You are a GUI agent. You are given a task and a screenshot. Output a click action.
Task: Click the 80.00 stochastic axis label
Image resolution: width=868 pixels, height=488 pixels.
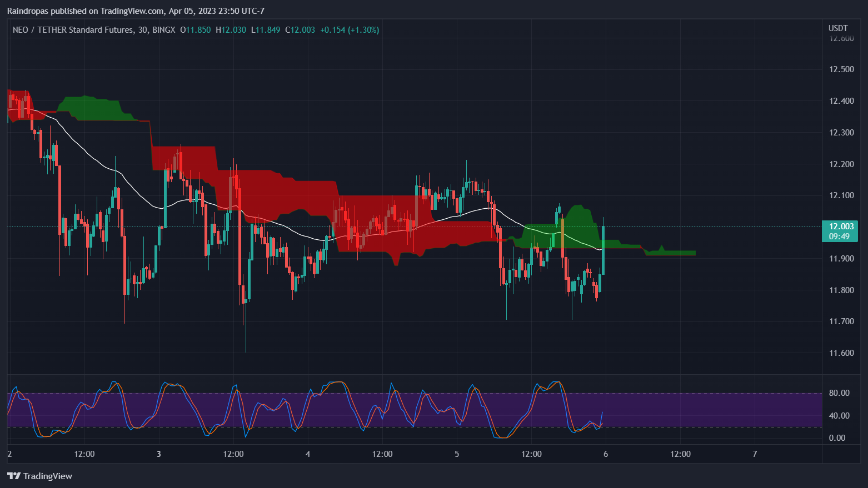839,393
